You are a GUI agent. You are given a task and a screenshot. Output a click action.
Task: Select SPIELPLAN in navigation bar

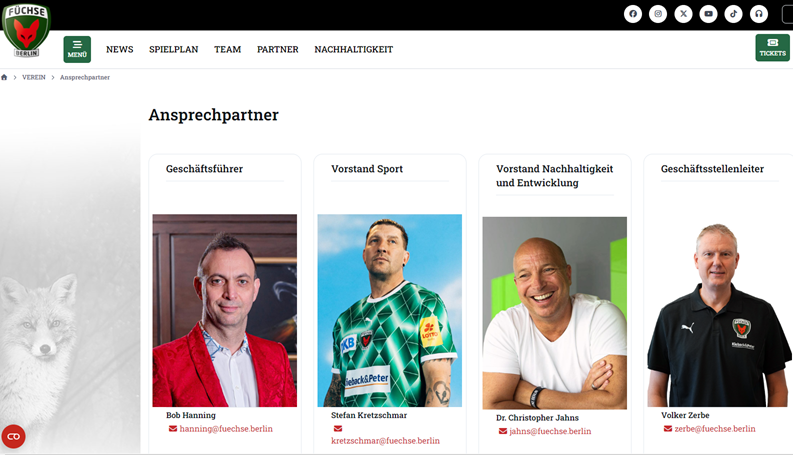point(173,50)
